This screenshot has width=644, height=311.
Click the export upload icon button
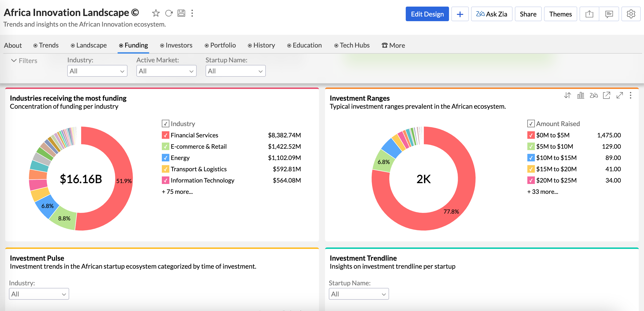point(589,14)
